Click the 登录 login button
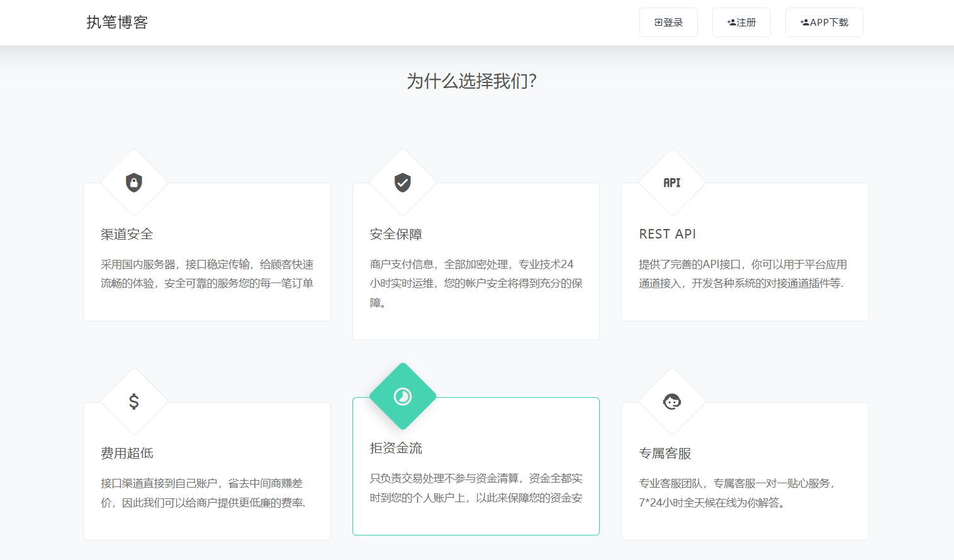954x560 pixels. (x=668, y=23)
